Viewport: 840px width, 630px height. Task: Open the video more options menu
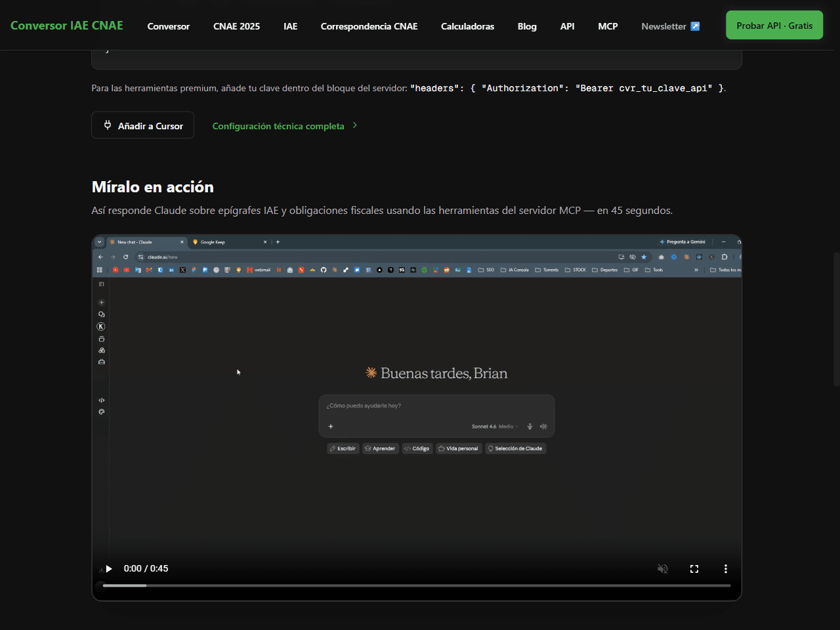pos(726,569)
